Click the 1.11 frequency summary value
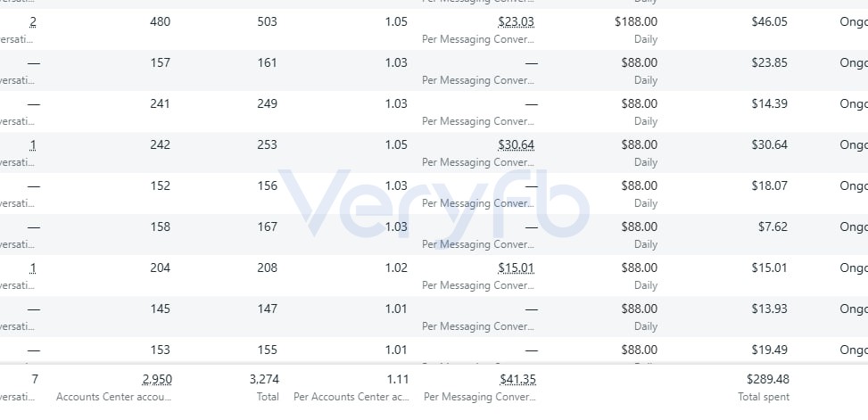Image resolution: width=868 pixels, height=420 pixels. tap(398, 380)
